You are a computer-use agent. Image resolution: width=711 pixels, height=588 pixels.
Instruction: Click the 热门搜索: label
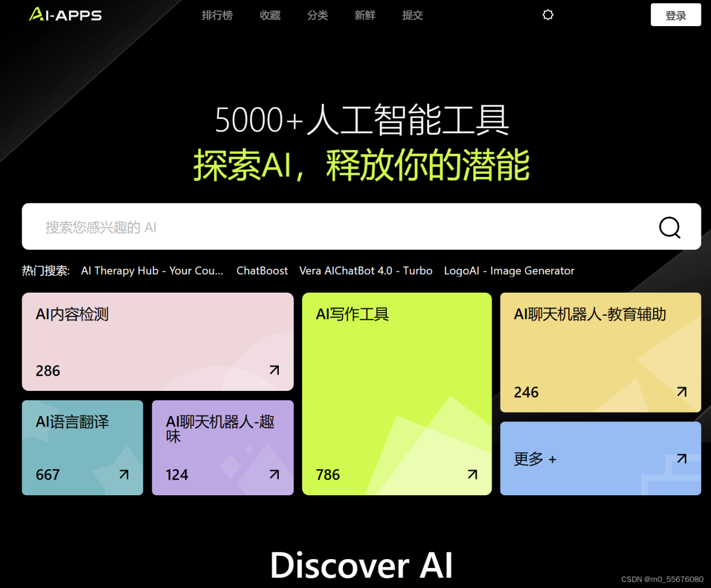pos(46,270)
